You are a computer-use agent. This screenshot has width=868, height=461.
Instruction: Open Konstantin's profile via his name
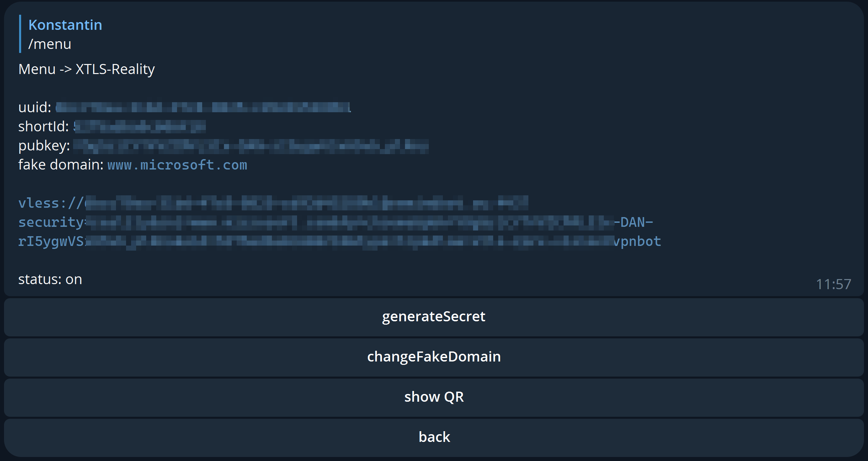[65, 24]
